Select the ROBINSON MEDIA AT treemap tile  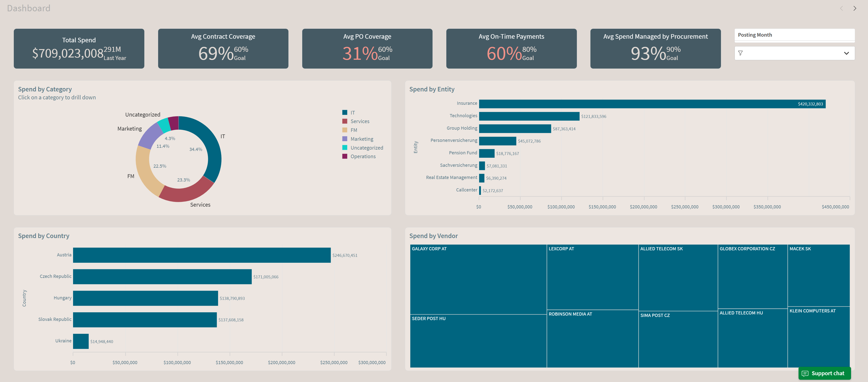point(592,339)
